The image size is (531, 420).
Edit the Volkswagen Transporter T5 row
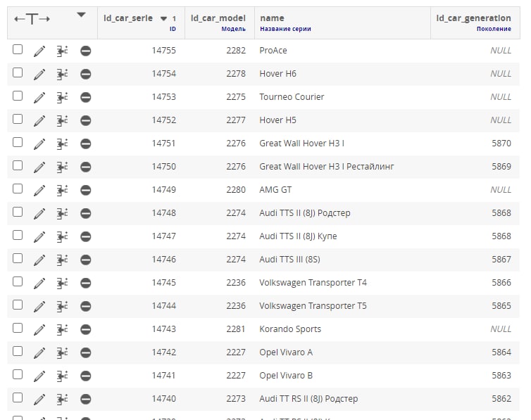pyautogui.click(x=39, y=306)
